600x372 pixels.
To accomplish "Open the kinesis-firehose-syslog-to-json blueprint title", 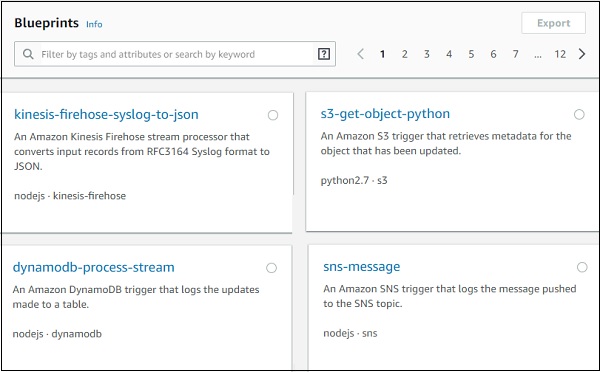I will coord(106,114).
